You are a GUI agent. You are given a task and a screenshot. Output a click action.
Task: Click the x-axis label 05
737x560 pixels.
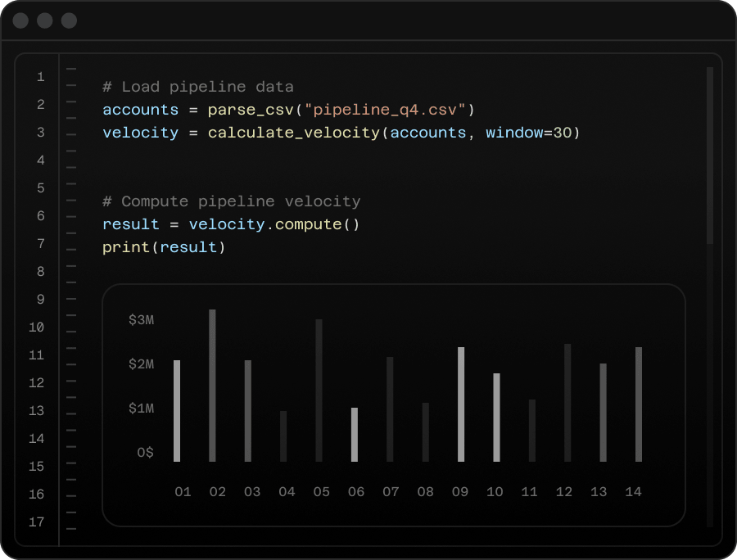322,492
